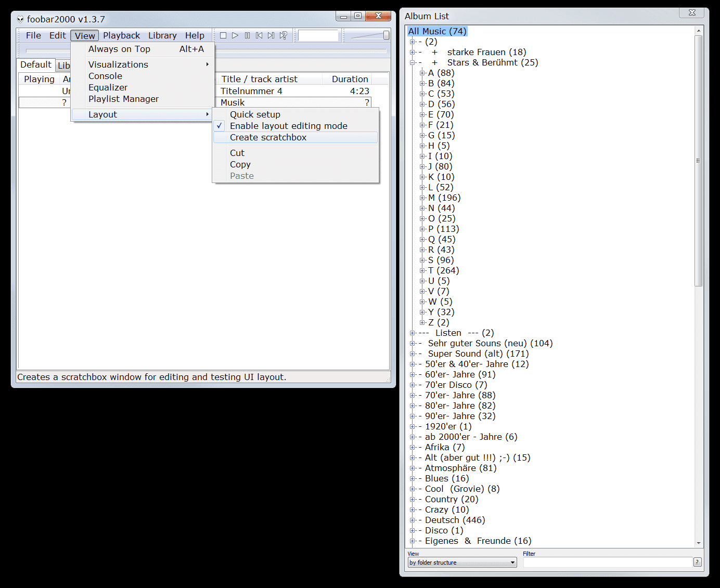
Task: Click the Filter help question-mark button
Action: 697,562
